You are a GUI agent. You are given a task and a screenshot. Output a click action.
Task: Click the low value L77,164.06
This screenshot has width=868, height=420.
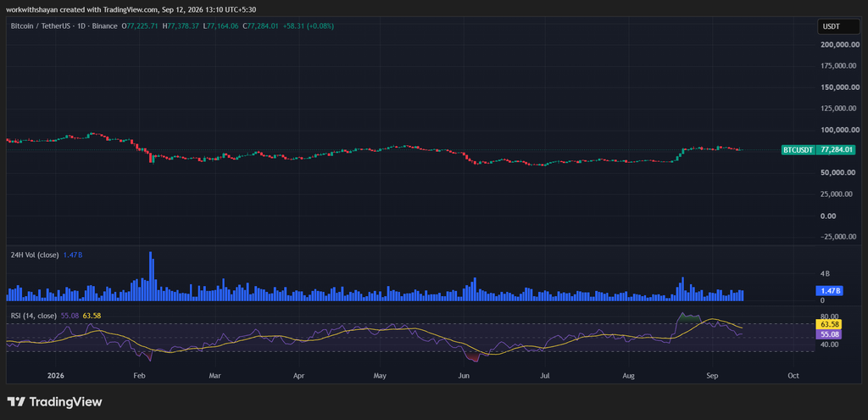coord(223,26)
